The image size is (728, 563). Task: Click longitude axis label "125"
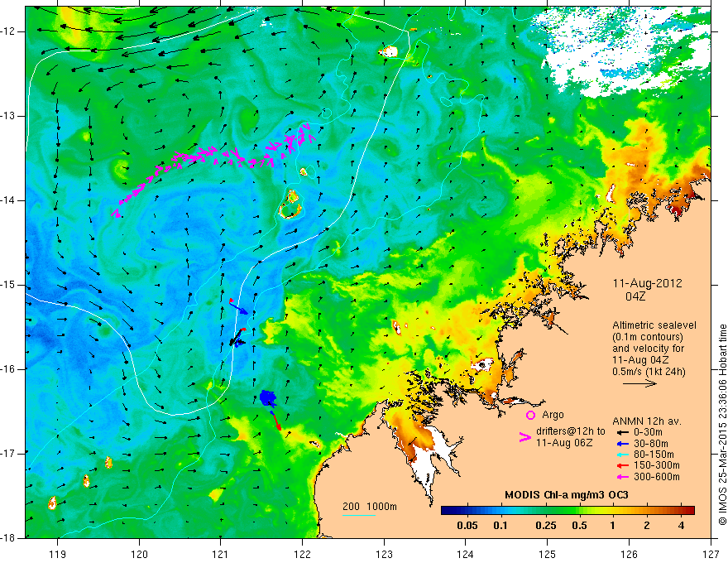(x=548, y=554)
